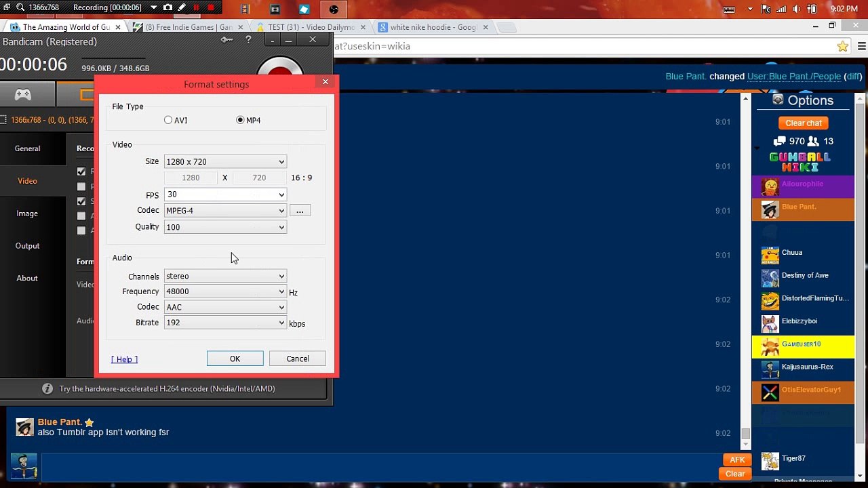Open the video Codec dropdown MPEG-4

(x=225, y=211)
